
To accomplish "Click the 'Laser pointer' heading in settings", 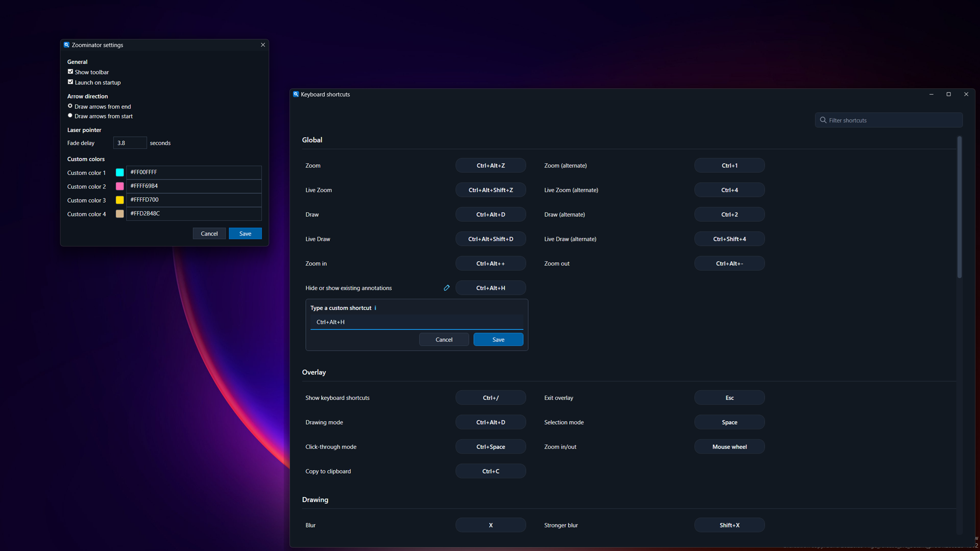I will 84,130.
